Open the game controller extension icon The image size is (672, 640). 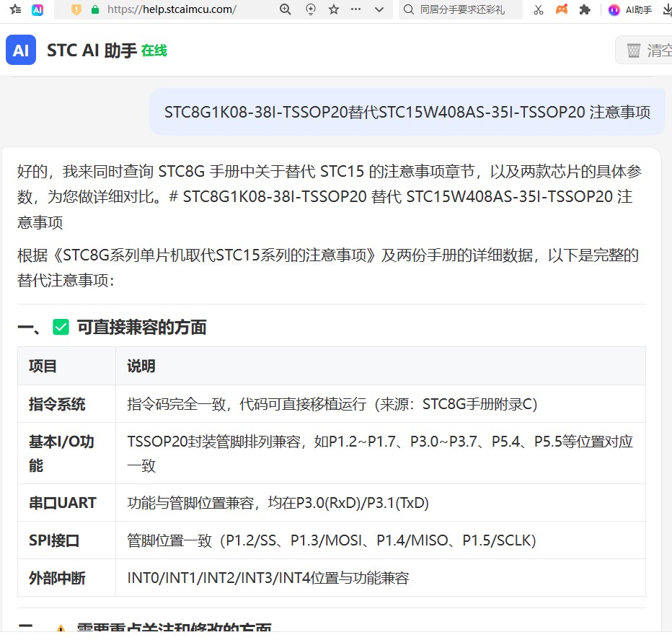click(562, 9)
